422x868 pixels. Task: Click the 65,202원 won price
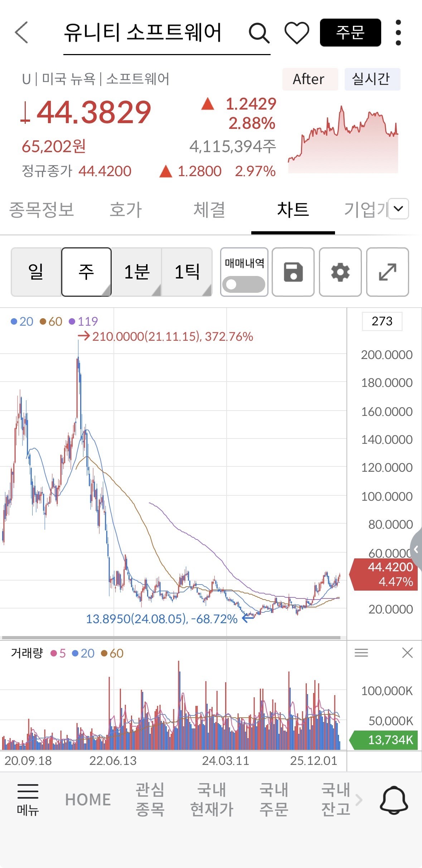(54, 146)
